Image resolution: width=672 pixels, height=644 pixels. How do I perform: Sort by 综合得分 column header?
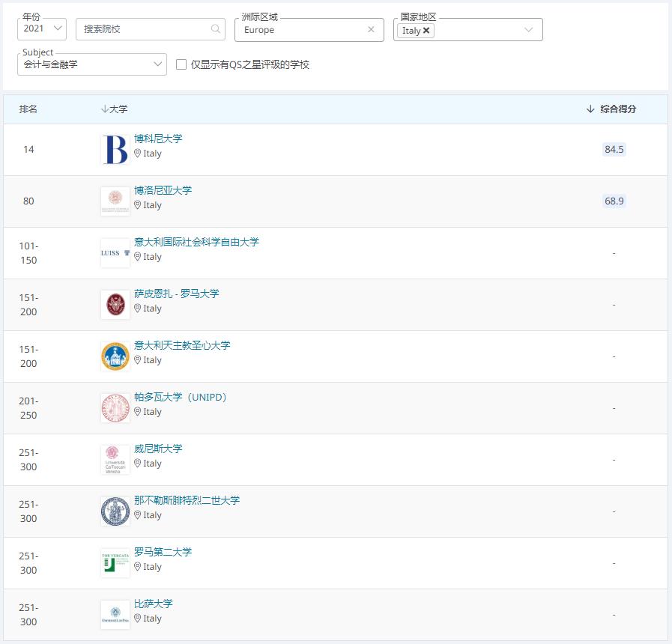coord(611,109)
